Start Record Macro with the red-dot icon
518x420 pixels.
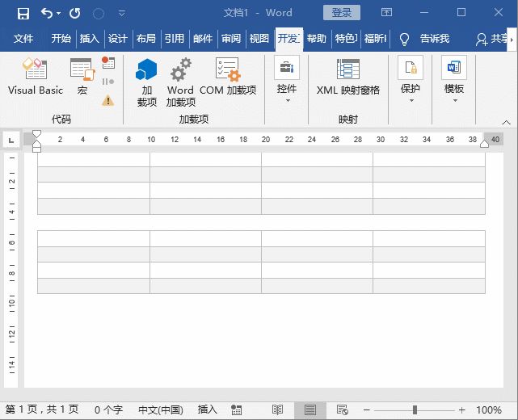tap(108, 62)
